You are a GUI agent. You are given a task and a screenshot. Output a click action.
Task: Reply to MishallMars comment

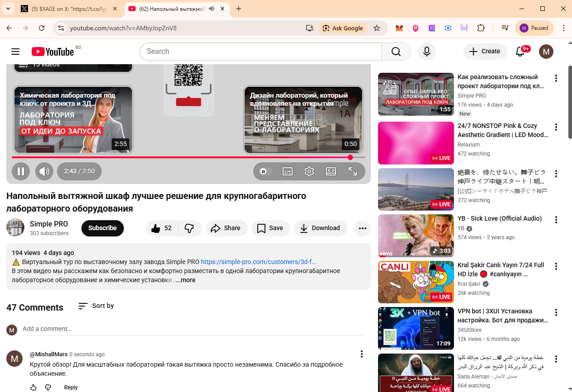pos(71,387)
